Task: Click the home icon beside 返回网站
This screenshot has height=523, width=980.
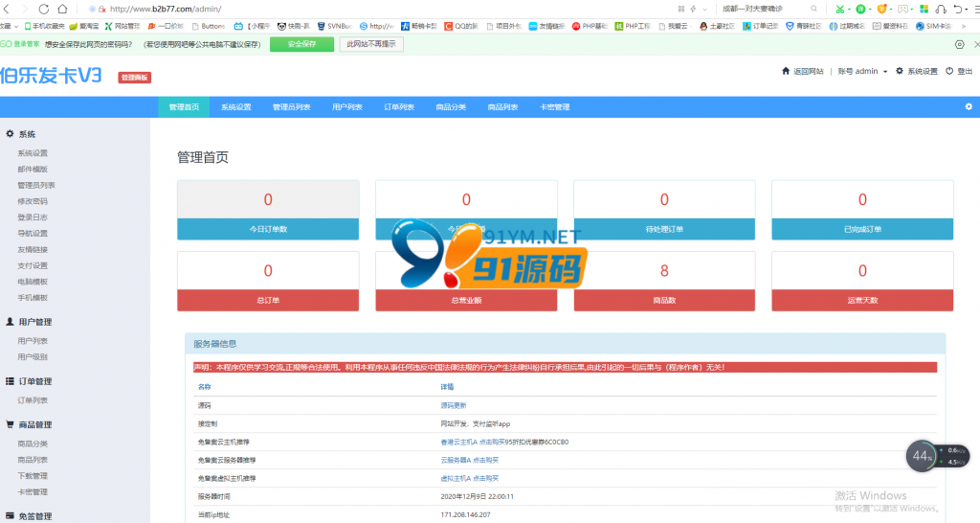Action: click(786, 71)
